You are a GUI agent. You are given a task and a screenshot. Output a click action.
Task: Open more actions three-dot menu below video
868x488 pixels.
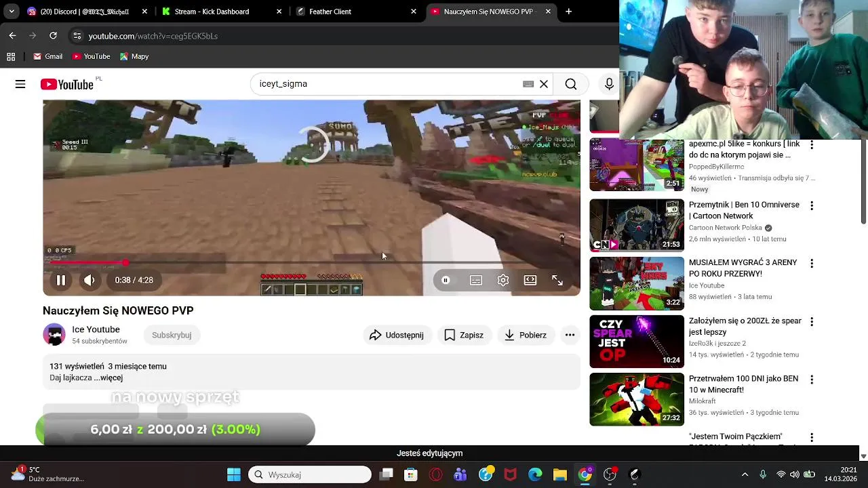pyautogui.click(x=570, y=335)
